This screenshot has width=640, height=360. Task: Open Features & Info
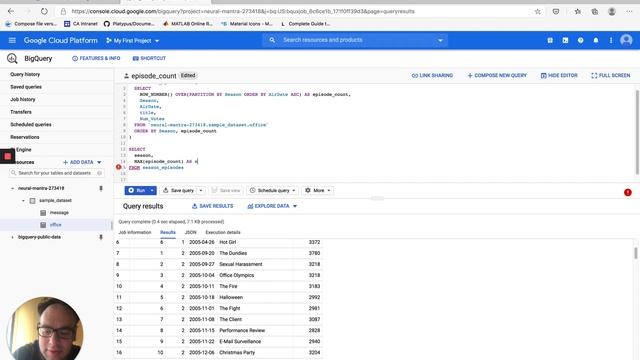coord(96,58)
